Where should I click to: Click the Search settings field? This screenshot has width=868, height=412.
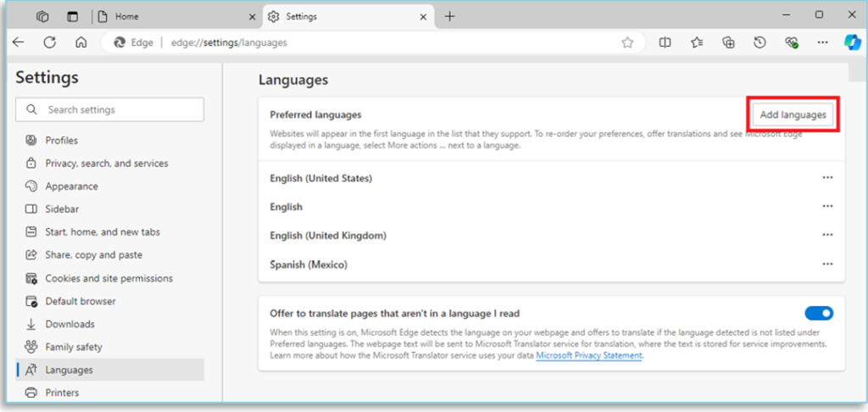(110, 109)
